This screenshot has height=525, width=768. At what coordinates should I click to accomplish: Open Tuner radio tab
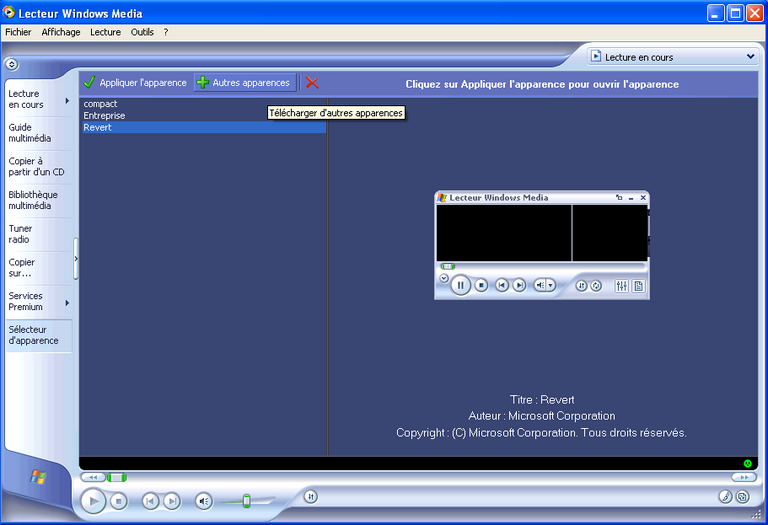39,234
